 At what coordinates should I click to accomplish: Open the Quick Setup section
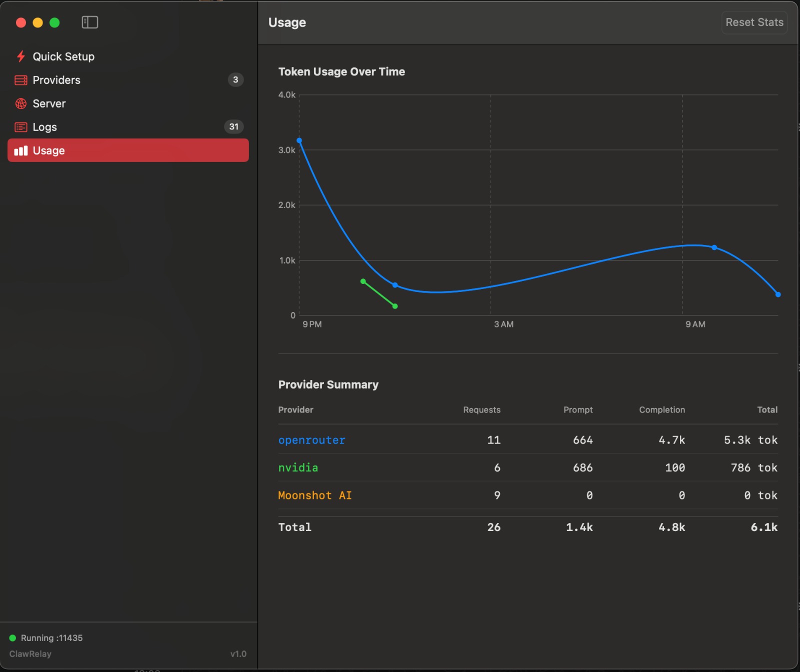(128, 56)
